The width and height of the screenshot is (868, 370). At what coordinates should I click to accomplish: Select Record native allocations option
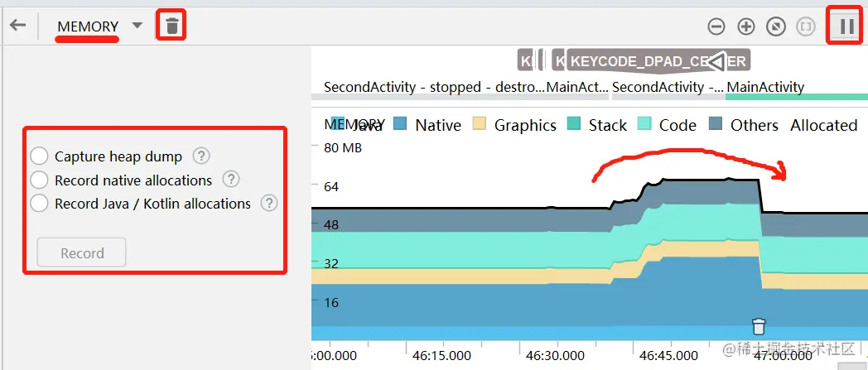click(39, 180)
